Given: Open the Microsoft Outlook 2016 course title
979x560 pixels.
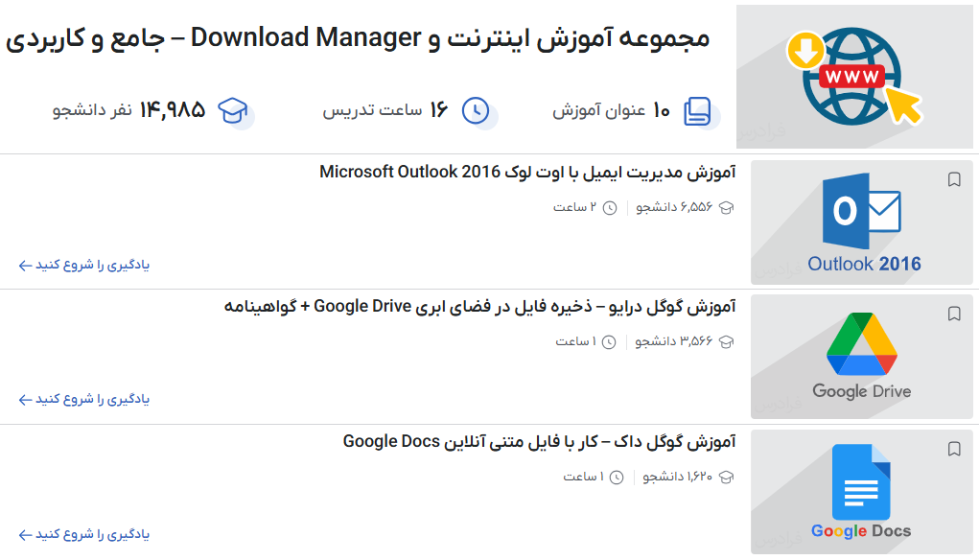Looking at the screenshot, I should [x=527, y=175].
